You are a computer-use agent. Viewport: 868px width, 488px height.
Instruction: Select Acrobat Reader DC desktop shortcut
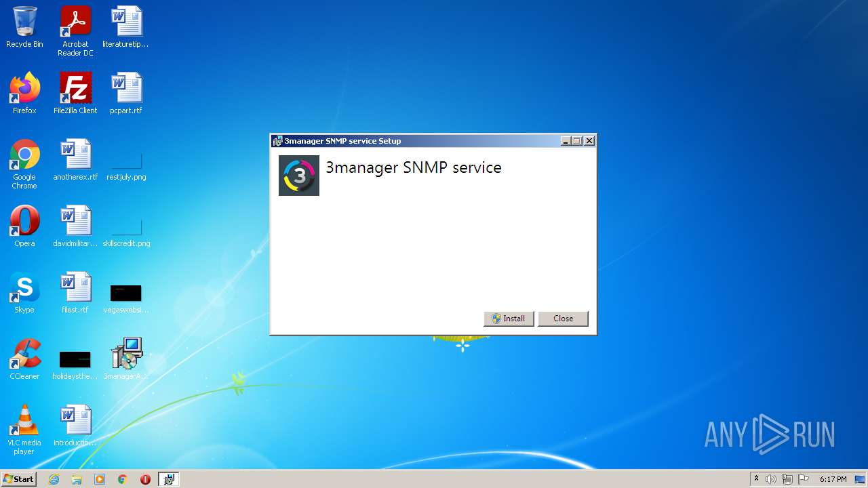coord(75,31)
